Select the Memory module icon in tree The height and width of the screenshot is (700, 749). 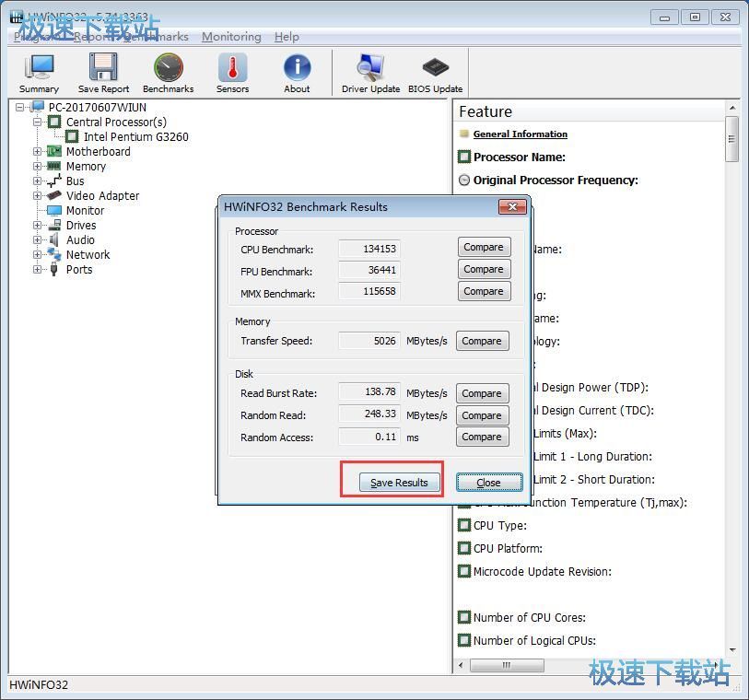(x=54, y=166)
